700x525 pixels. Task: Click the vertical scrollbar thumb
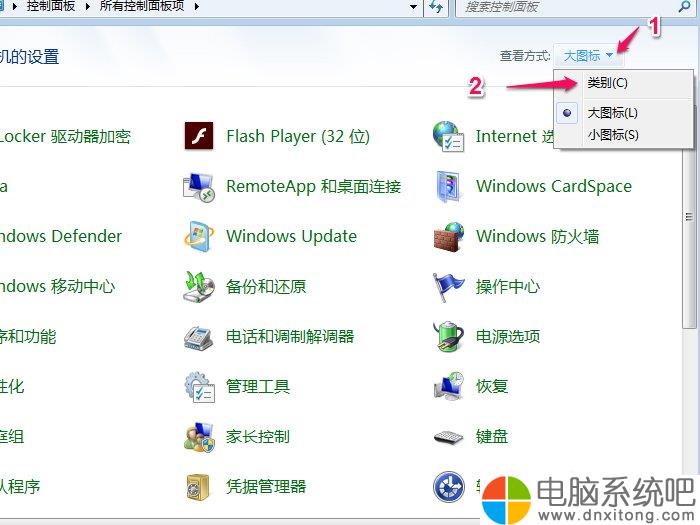[689, 217]
